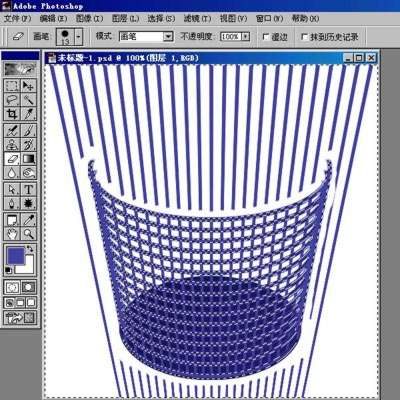Click the blue foreground color swatch

point(15,256)
